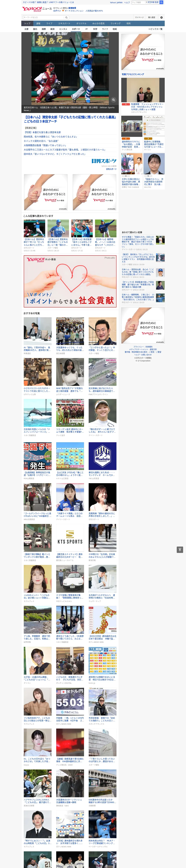Click the keyword input field
186x868 pixels.
[44, 17]
